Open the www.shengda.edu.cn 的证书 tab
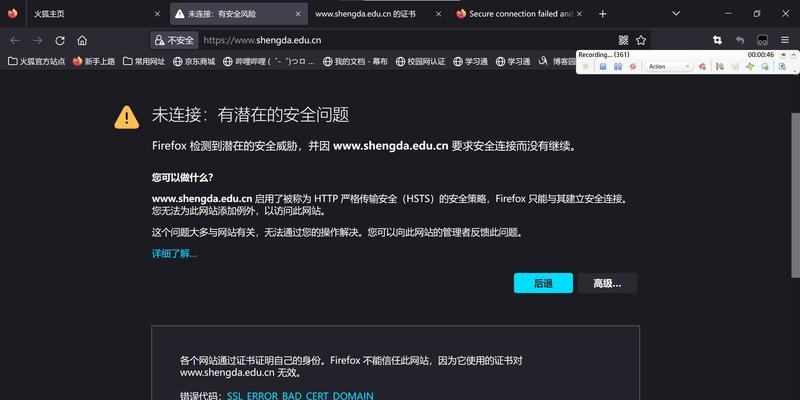The image size is (800, 400). 379,14
